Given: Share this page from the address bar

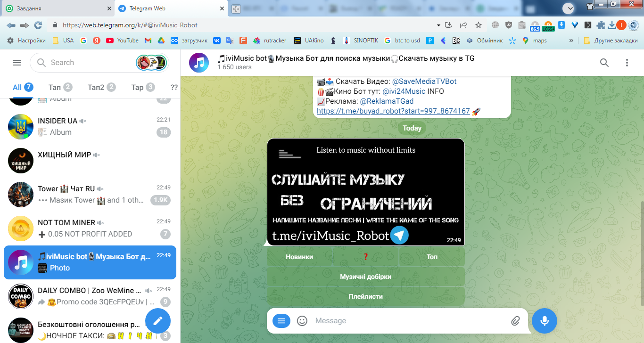Looking at the screenshot, I should (x=463, y=25).
